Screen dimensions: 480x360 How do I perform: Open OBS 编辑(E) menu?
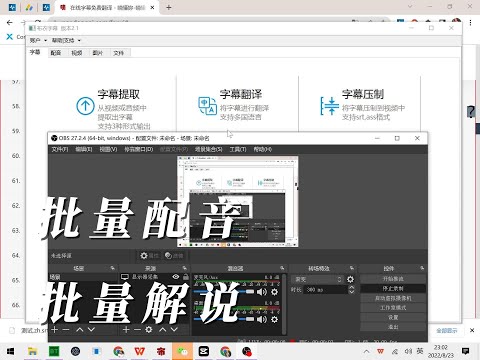click(84, 149)
